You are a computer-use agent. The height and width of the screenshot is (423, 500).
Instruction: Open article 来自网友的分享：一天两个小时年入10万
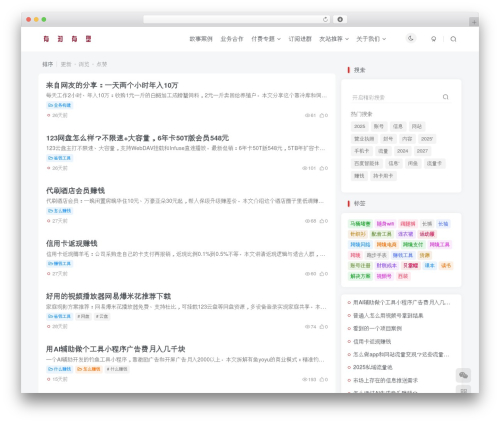click(x=112, y=85)
